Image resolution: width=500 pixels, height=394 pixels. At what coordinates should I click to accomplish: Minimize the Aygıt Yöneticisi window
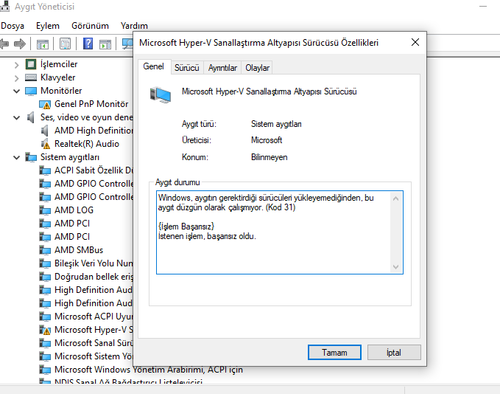(483, 7)
